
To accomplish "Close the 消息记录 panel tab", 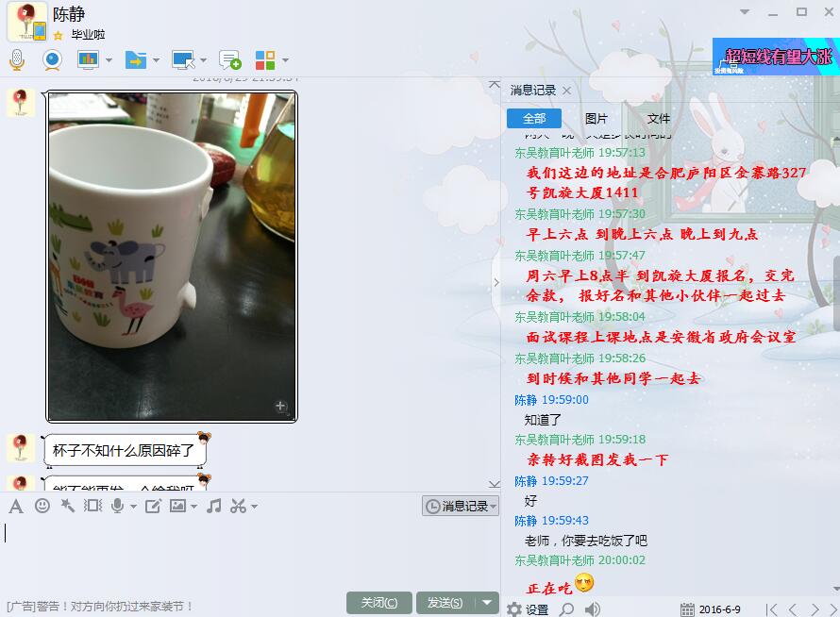I will tap(567, 91).
